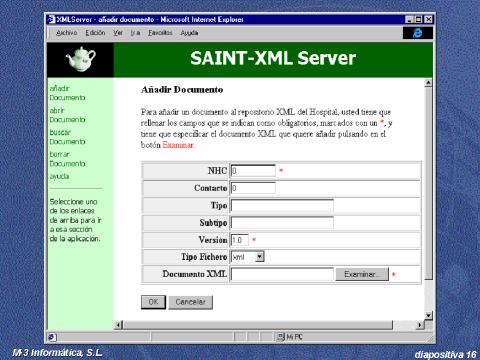Open the Ver menu
This screenshot has width=480, height=360.
pyautogui.click(x=118, y=33)
